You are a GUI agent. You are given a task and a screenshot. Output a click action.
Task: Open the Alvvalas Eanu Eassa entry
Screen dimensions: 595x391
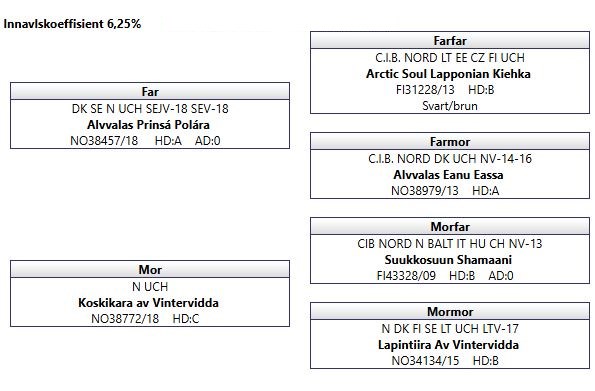point(448,175)
